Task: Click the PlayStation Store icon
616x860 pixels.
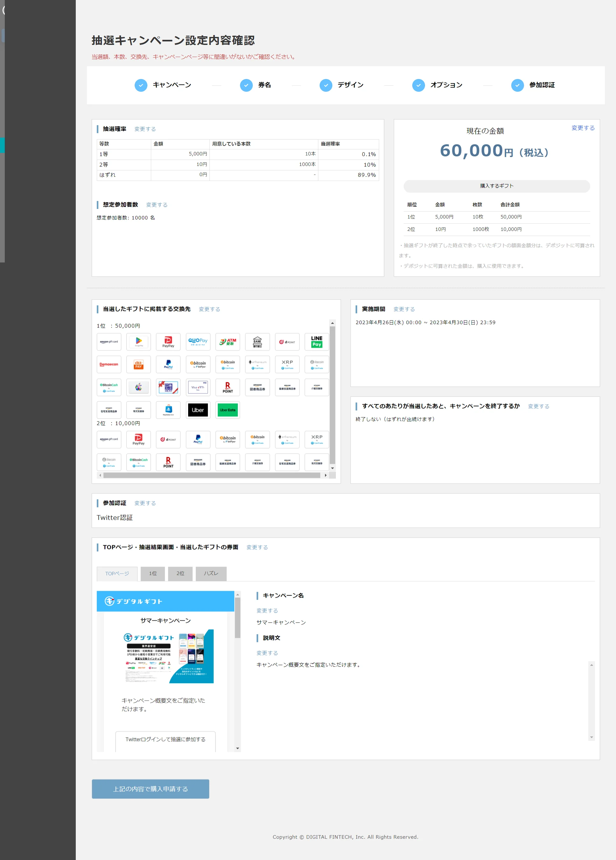Action: coord(168,410)
